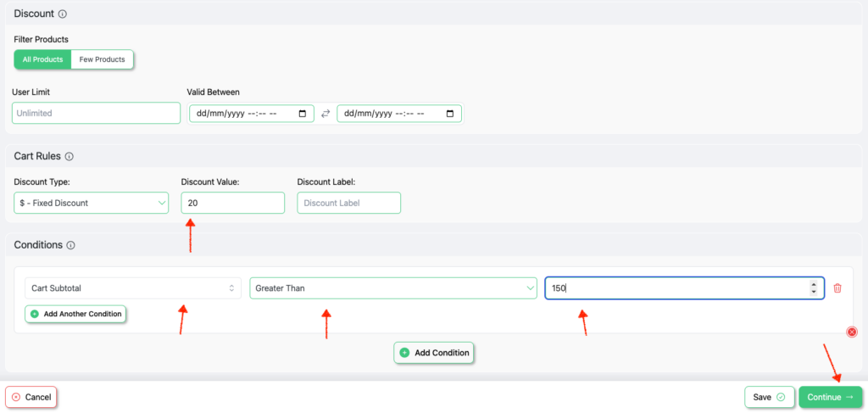Select the Few Products filter
Image resolution: width=868 pixels, height=413 pixels.
tap(103, 59)
